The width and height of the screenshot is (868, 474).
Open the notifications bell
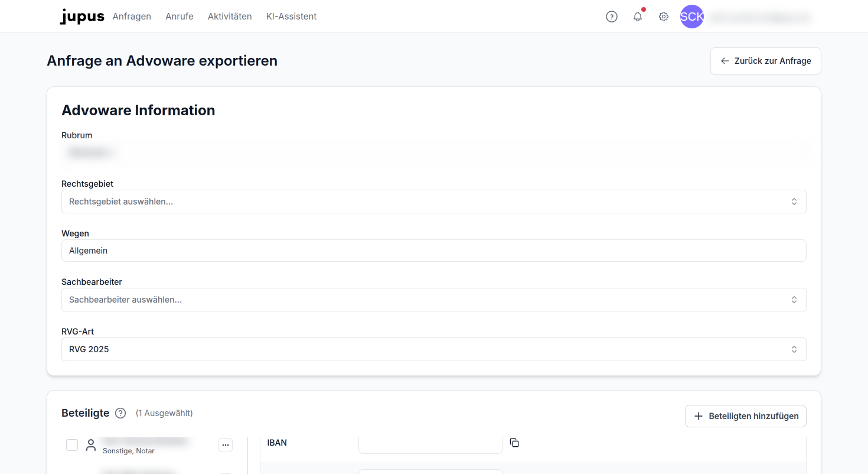[x=638, y=17]
